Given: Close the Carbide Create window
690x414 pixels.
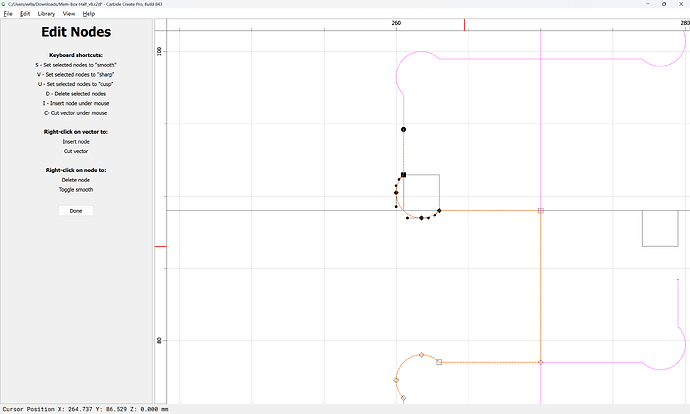Looking at the screenshot, I should pyautogui.click(x=681, y=4).
